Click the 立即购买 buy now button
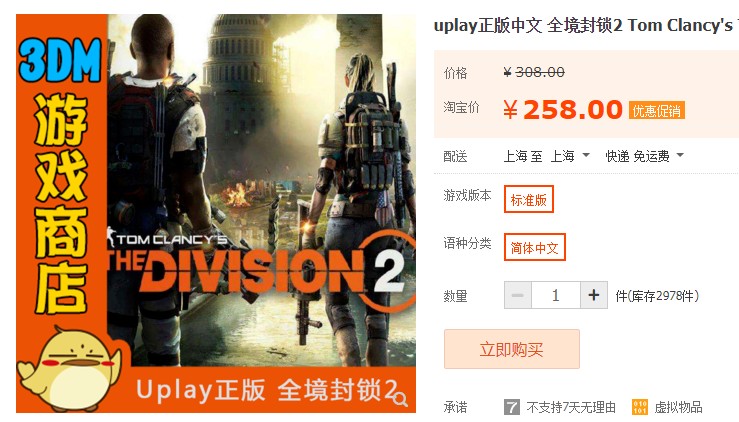739x422 pixels. point(512,349)
